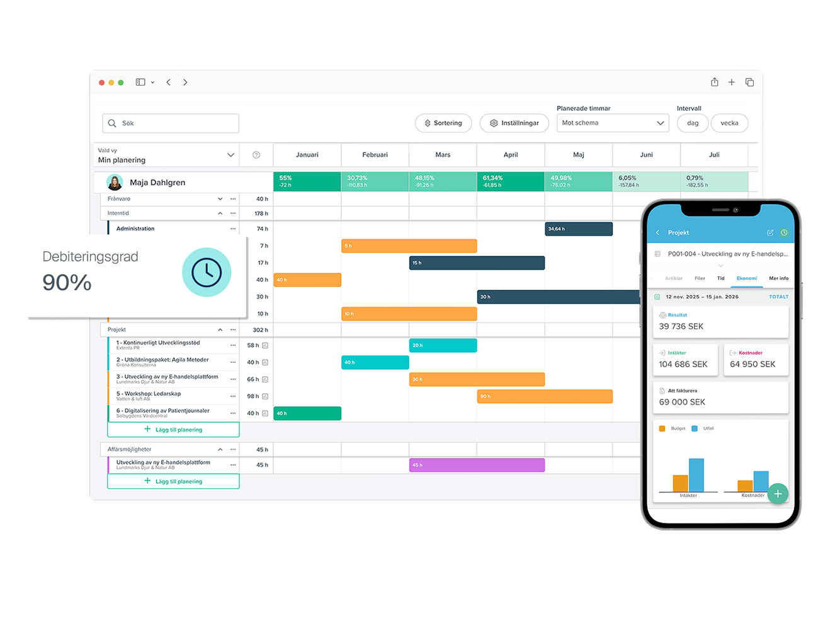The height and width of the screenshot is (630, 840).
Task: Open the Mer info tab on phone
Action: tap(778, 278)
